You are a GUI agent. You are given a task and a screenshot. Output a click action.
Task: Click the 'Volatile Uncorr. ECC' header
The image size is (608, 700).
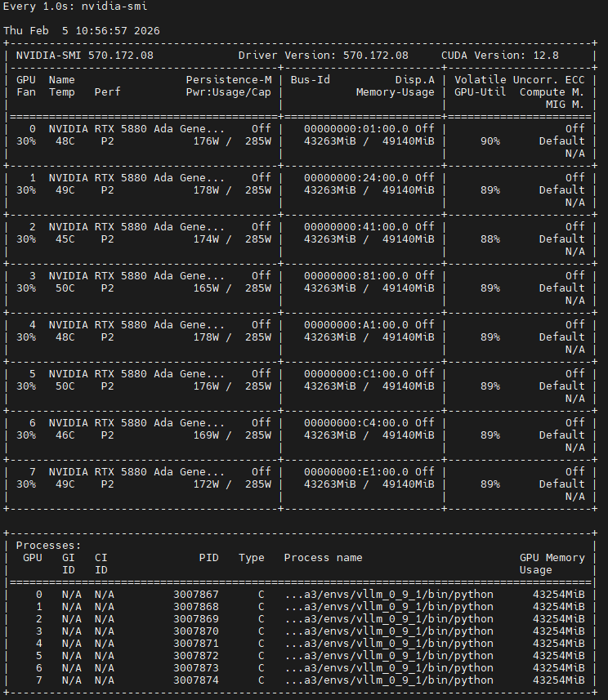[x=520, y=80]
